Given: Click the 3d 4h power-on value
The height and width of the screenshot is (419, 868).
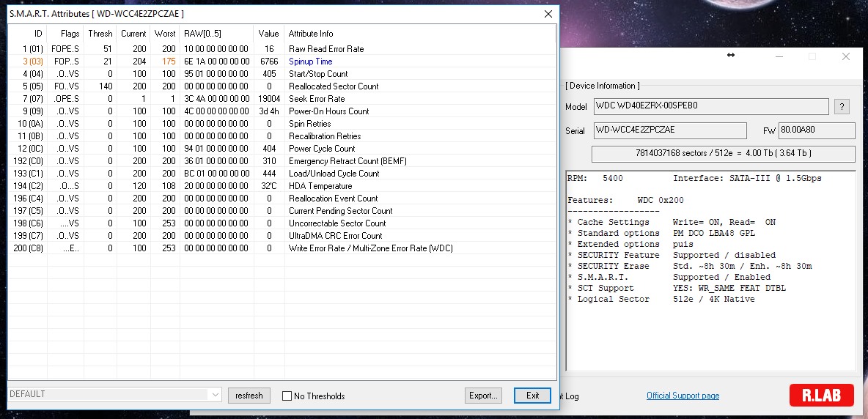Looking at the screenshot, I should [269, 111].
